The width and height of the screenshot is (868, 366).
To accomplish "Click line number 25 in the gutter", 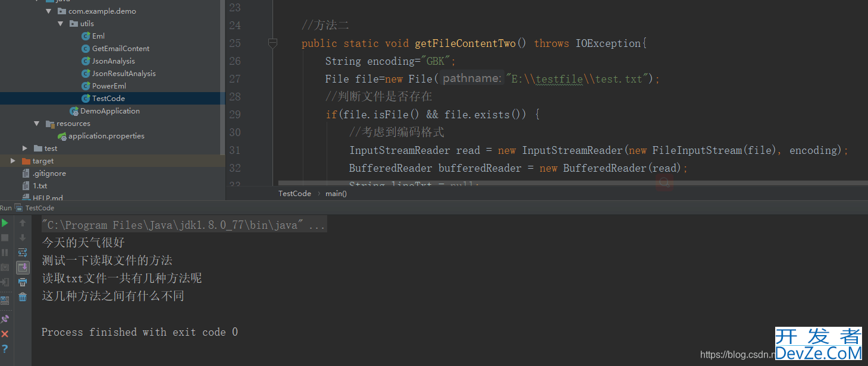I will coord(235,43).
